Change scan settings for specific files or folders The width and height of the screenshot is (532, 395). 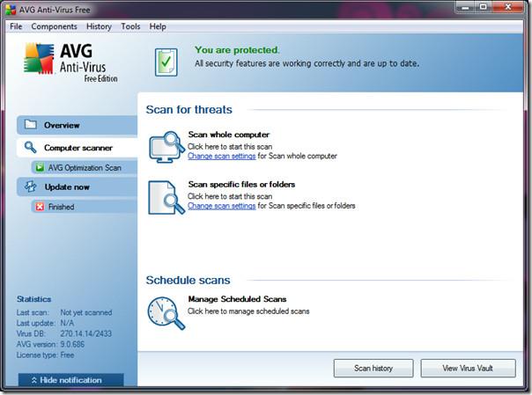222,206
